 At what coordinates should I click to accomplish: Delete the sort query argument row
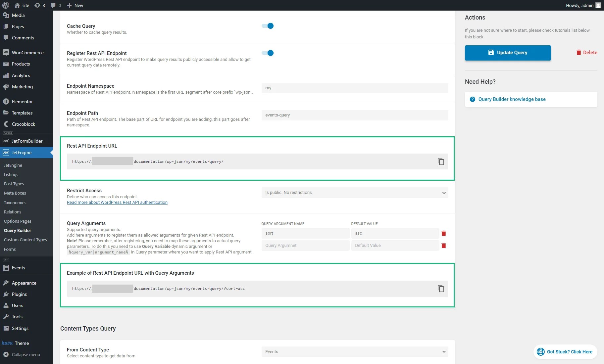pos(444,233)
